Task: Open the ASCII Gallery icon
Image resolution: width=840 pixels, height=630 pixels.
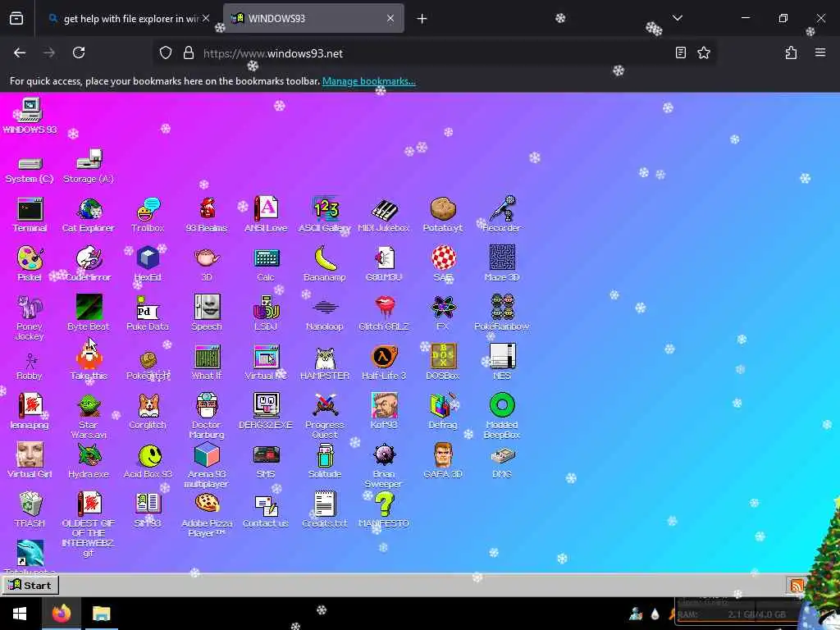Action: [325, 215]
